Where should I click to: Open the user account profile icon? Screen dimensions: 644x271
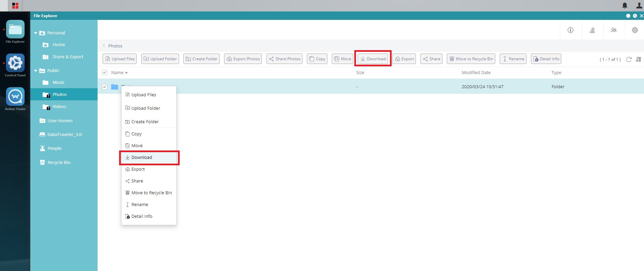pyautogui.click(x=639, y=5)
